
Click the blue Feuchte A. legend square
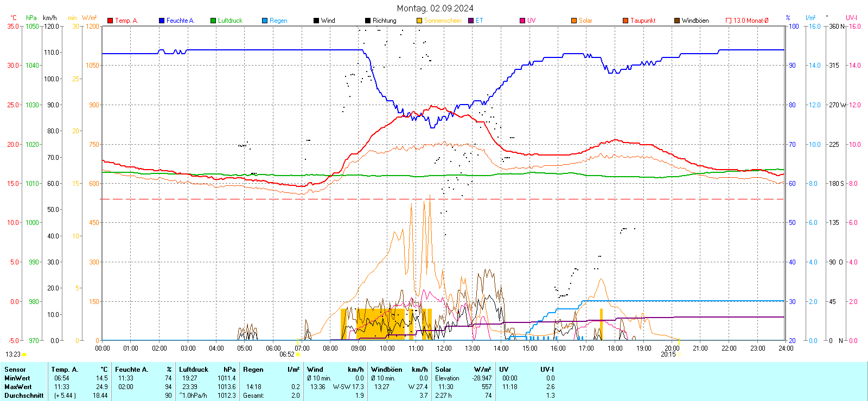[x=162, y=21]
